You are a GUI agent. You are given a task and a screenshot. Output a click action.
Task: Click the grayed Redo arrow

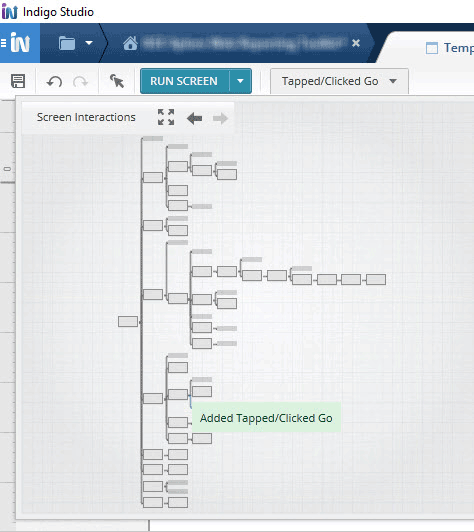[80, 82]
